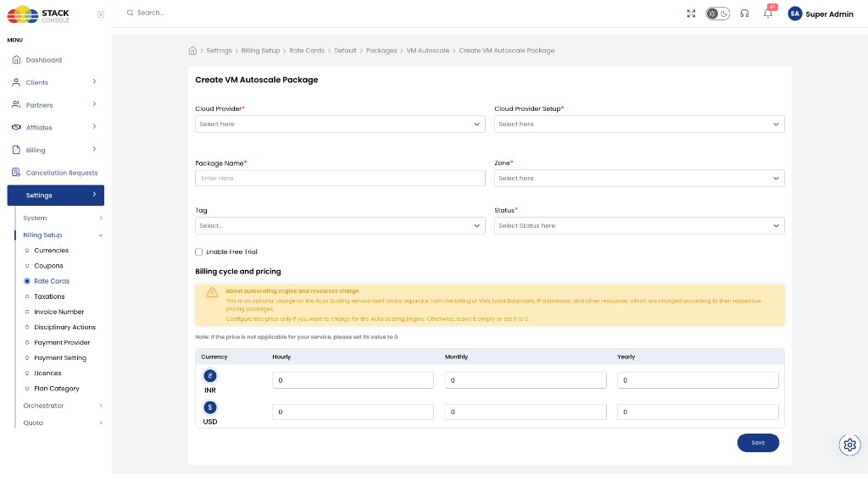The image size is (868, 481).
Task: Enter fullscreen with the expand icon
Action: pos(691,14)
